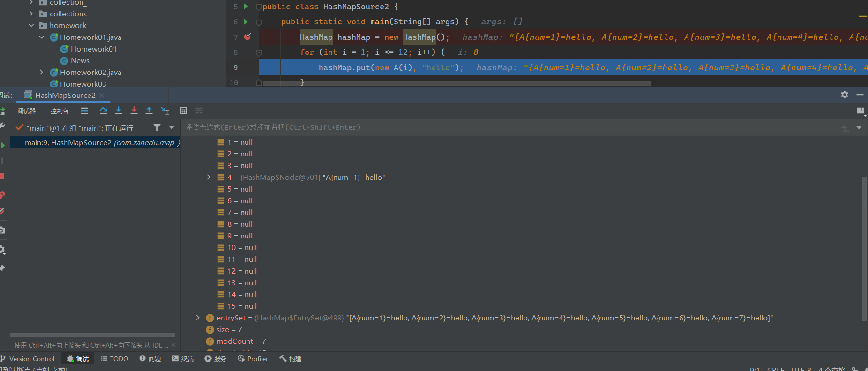Select the News class in project tree

[x=75, y=60]
